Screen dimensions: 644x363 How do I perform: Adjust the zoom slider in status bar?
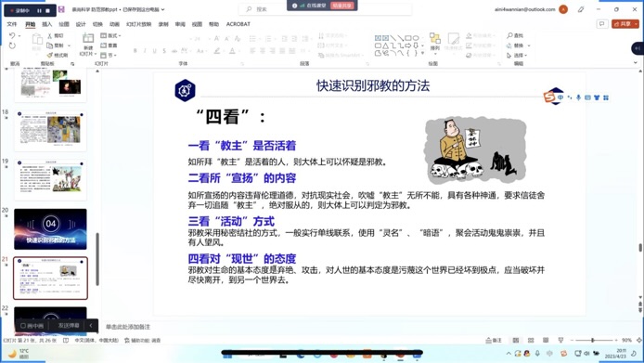[593, 341]
